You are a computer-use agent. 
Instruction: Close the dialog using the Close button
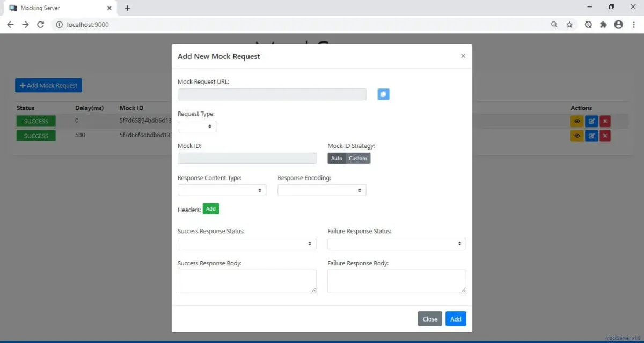click(x=429, y=318)
